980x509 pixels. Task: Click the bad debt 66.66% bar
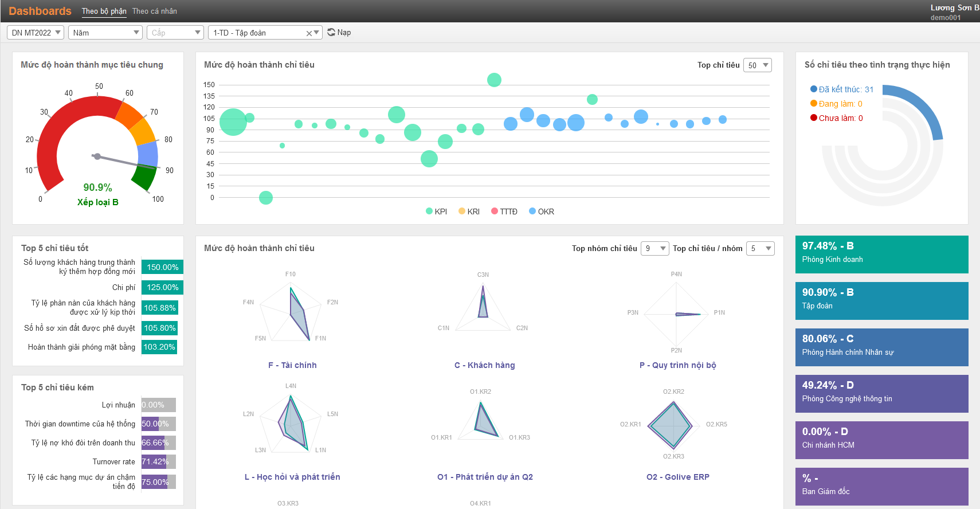(x=159, y=443)
